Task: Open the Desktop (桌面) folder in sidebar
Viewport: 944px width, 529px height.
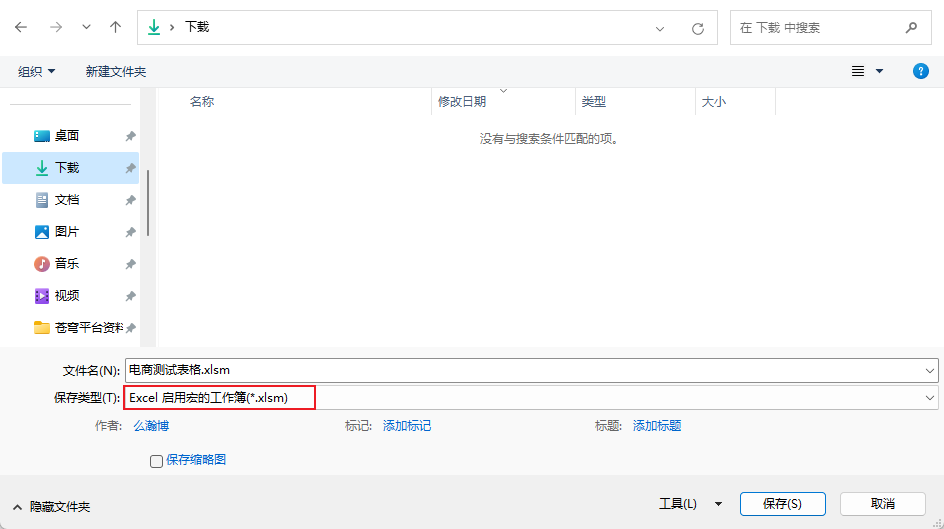Action: point(67,136)
